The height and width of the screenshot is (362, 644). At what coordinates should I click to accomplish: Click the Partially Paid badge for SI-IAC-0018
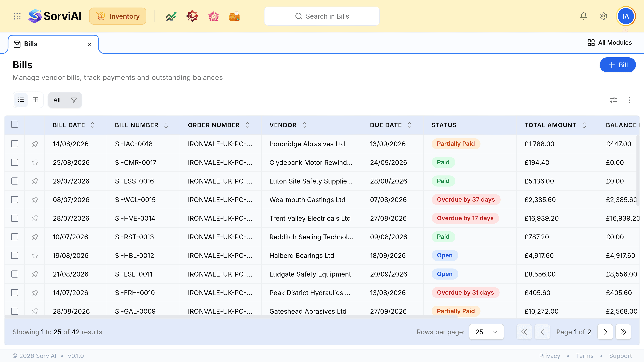pyautogui.click(x=456, y=144)
